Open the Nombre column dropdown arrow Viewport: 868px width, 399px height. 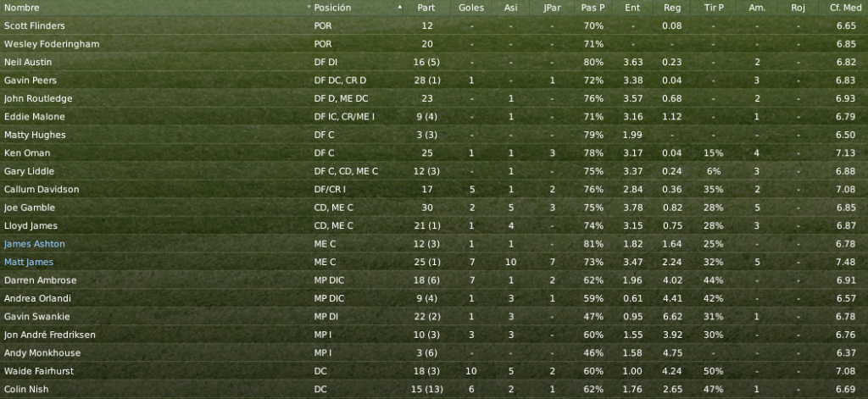click(x=309, y=8)
